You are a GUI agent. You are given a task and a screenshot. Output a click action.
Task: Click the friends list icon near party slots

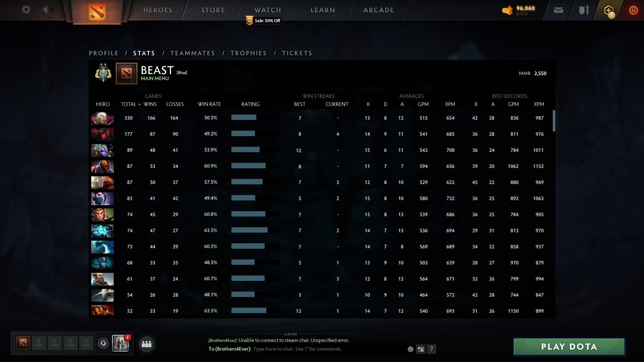click(x=146, y=344)
